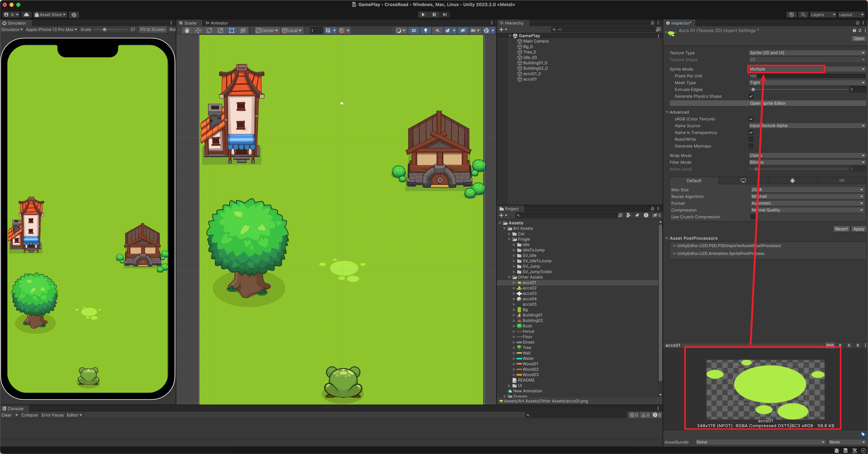Toggle Alpha Is Transparency checkbox
Screen dimensions: 868x454
coord(751,132)
